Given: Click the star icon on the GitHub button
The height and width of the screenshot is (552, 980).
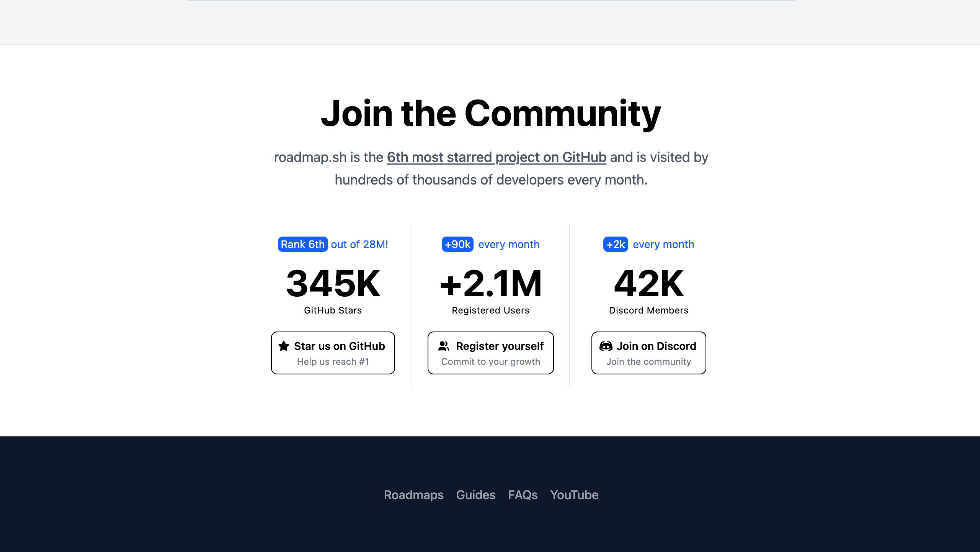Looking at the screenshot, I should click(x=283, y=346).
